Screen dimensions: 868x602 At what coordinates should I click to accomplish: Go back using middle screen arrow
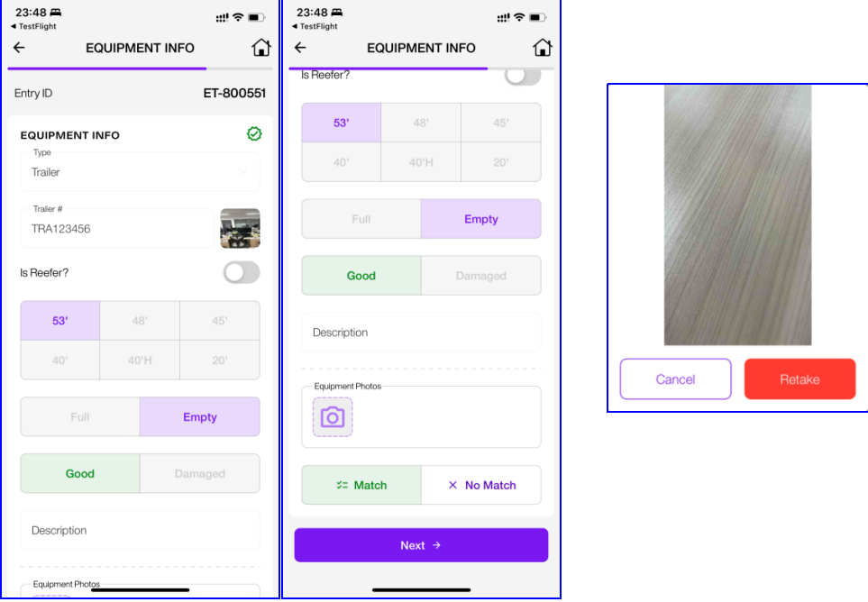(300, 48)
